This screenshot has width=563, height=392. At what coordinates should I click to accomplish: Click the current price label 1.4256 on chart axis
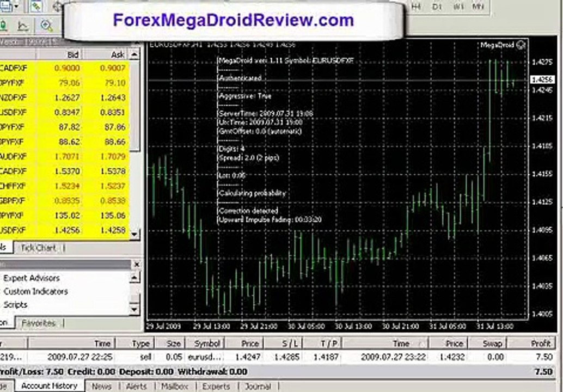pos(542,79)
